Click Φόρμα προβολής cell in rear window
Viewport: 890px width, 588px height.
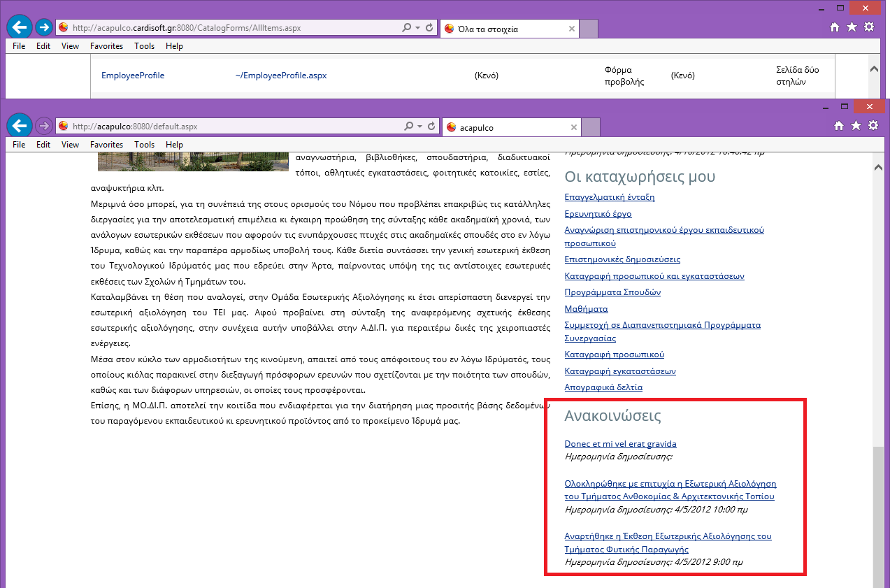pyautogui.click(x=624, y=76)
